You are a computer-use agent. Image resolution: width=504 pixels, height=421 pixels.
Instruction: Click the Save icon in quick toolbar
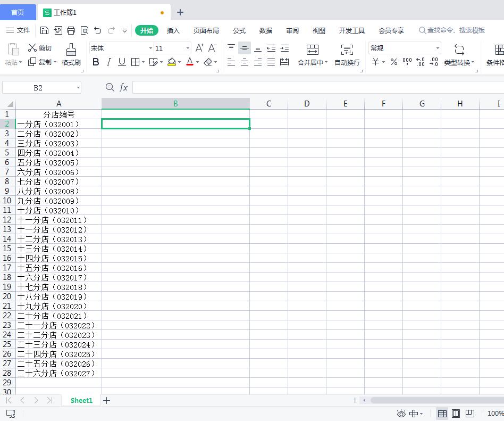click(44, 30)
